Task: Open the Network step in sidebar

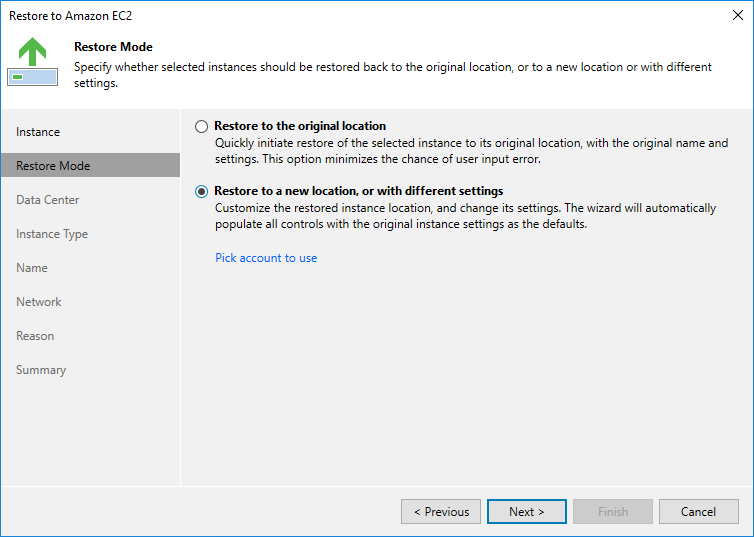Action: coord(39,302)
